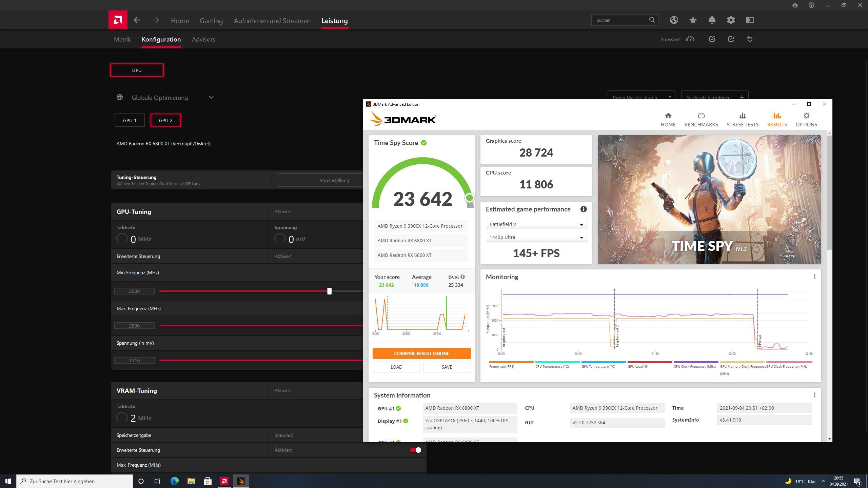Open the Metrik sub-tab
868x488 pixels.
click(x=122, y=39)
